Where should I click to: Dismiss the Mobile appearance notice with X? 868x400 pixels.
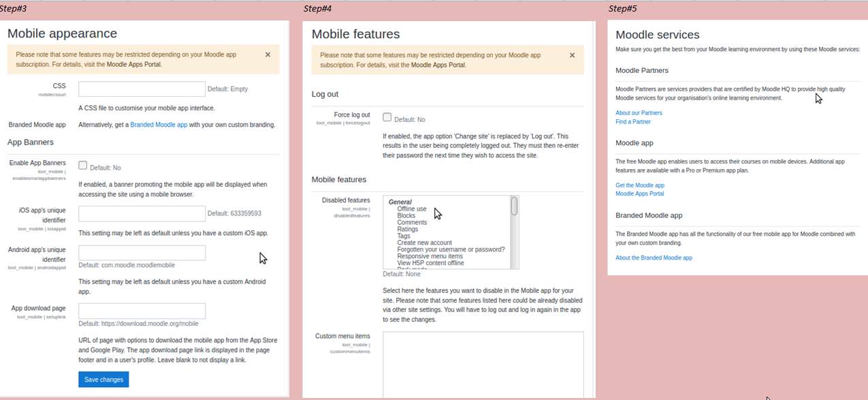click(x=268, y=55)
